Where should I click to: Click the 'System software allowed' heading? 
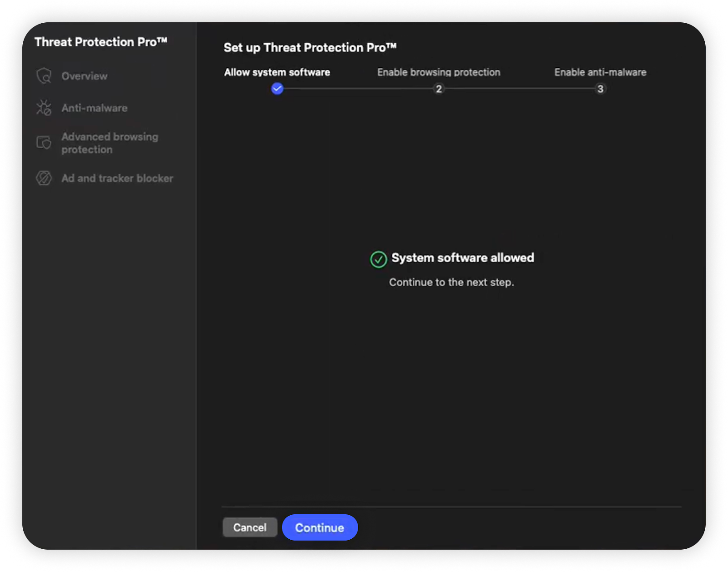[x=463, y=258]
